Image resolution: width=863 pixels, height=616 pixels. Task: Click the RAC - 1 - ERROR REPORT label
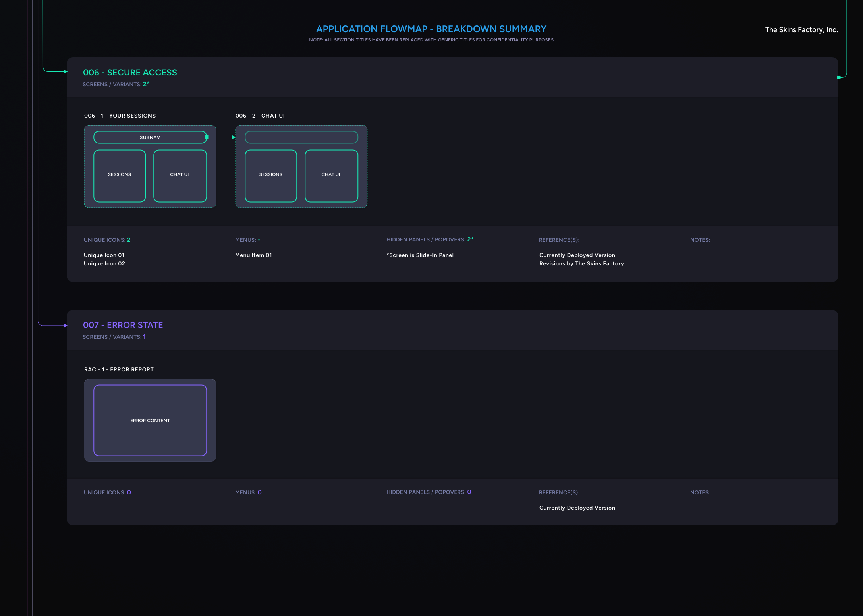(x=119, y=369)
